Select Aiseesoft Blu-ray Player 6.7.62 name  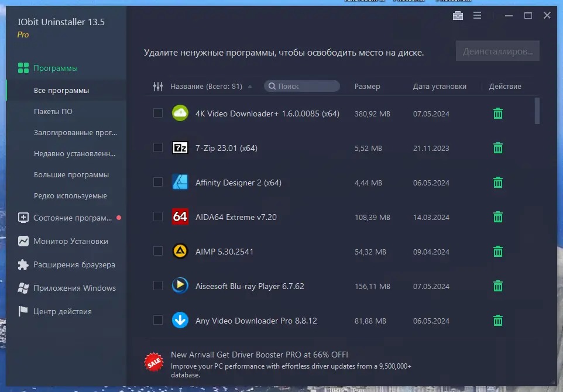pos(249,286)
